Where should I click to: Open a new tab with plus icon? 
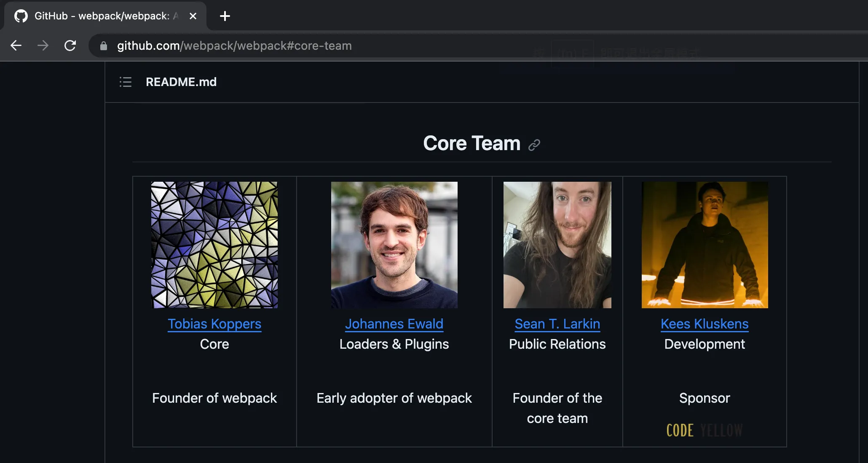tap(225, 16)
